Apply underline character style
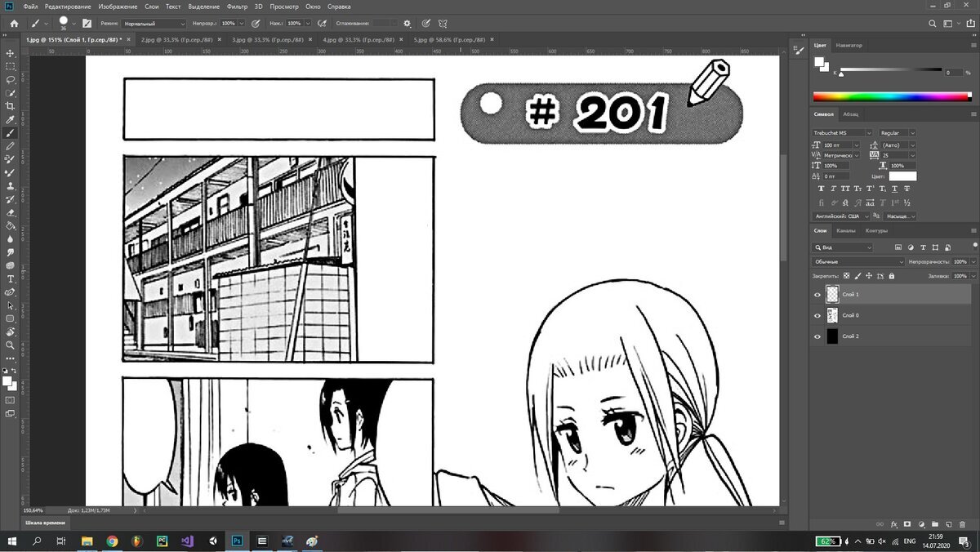980x552 pixels. (x=894, y=189)
